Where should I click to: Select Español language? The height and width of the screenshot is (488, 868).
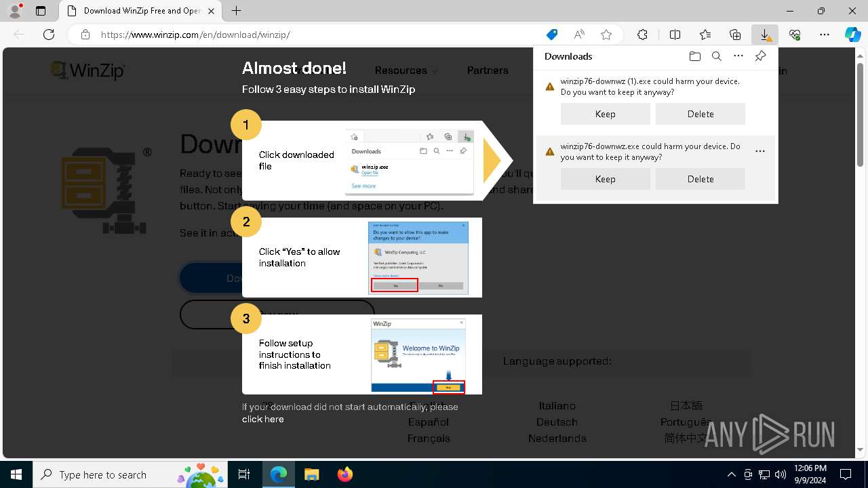coord(429,422)
